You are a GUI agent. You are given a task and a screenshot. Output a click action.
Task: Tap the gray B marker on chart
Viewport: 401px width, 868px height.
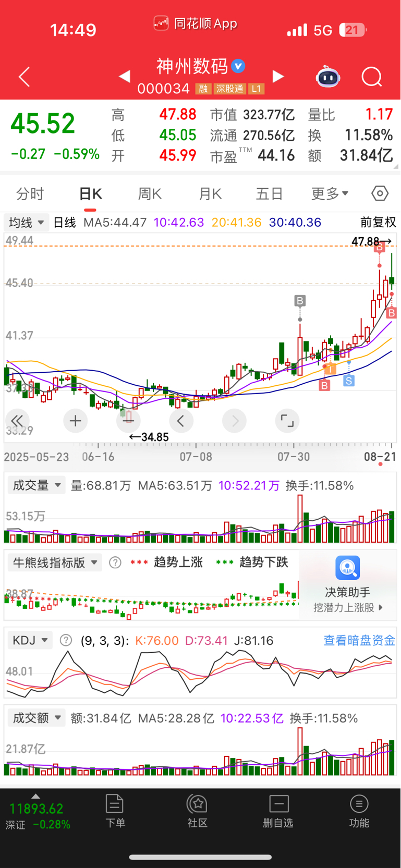(x=300, y=301)
